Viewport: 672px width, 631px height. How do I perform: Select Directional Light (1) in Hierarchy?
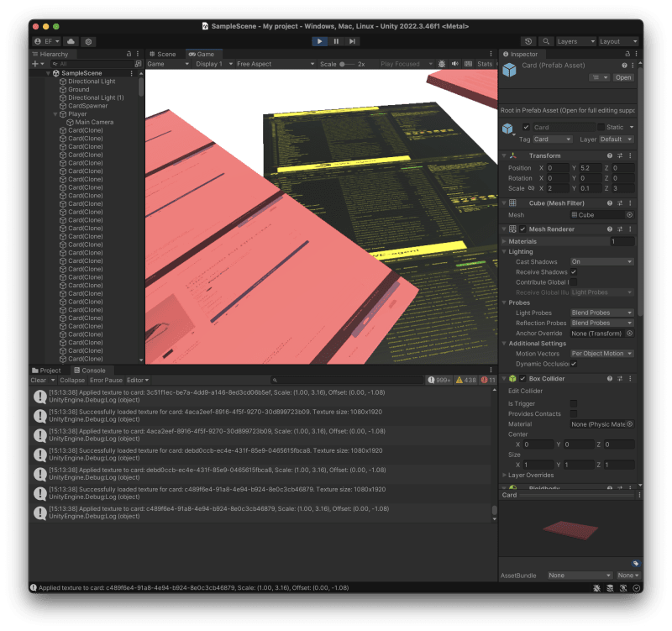[x=96, y=97]
